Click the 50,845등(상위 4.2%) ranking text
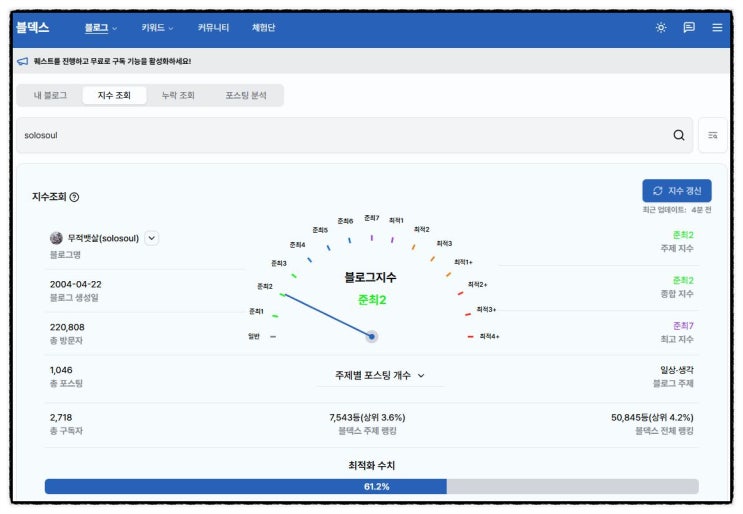743x514 pixels. [x=652, y=417]
